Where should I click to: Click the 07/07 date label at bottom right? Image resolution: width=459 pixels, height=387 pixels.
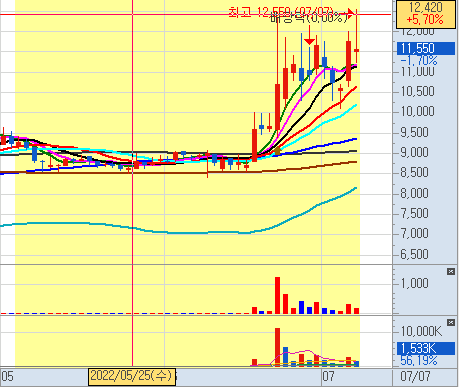[x=415, y=377]
